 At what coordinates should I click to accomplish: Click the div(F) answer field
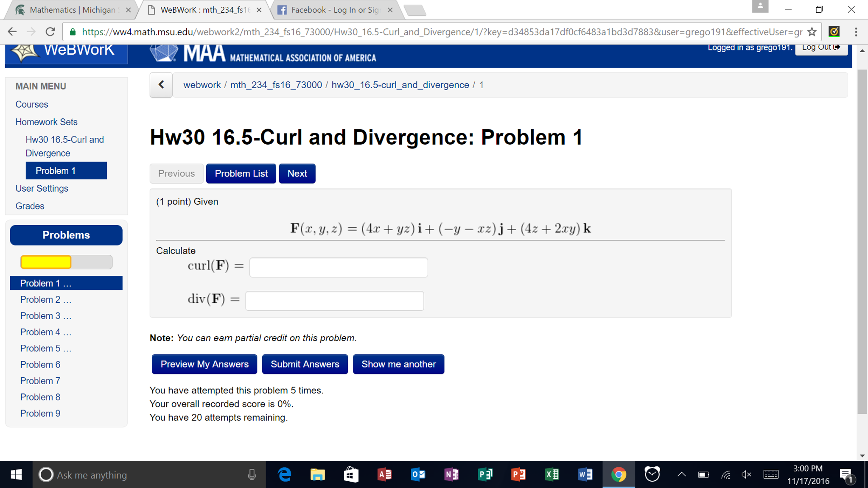[x=334, y=301]
